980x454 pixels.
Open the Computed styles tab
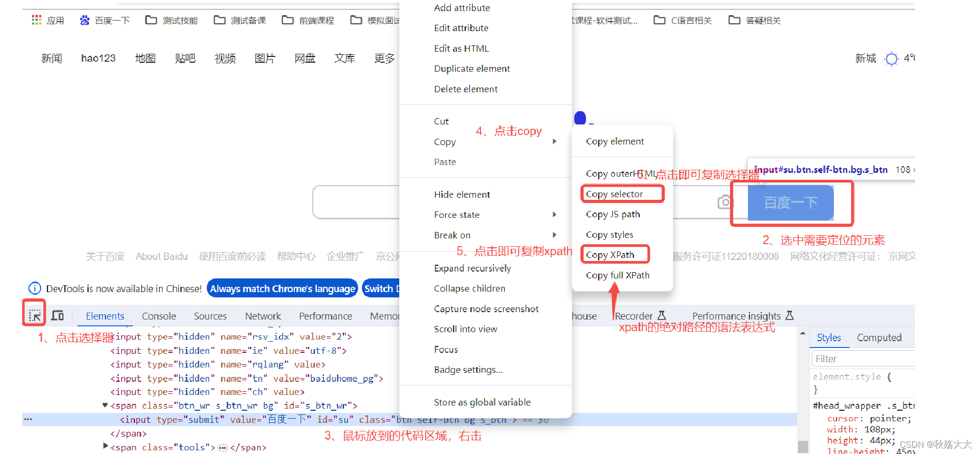click(x=879, y=337)
